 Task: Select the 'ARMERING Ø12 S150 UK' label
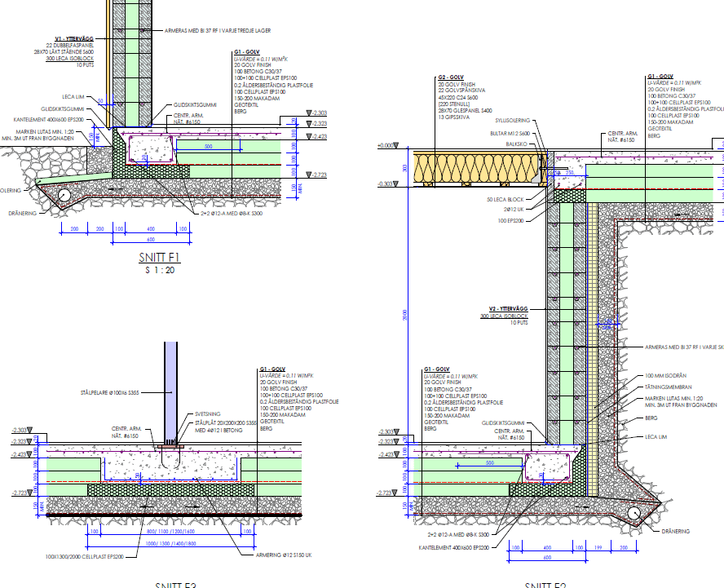(284, 555)
